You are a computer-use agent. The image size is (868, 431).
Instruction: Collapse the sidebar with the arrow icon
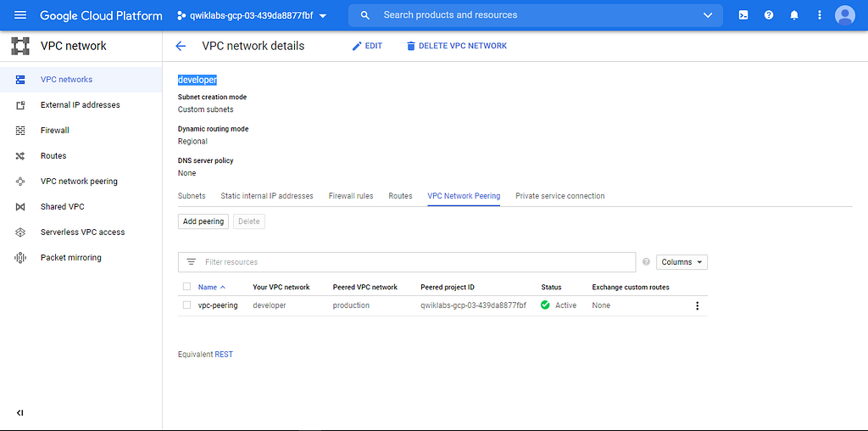click(20, 412)
